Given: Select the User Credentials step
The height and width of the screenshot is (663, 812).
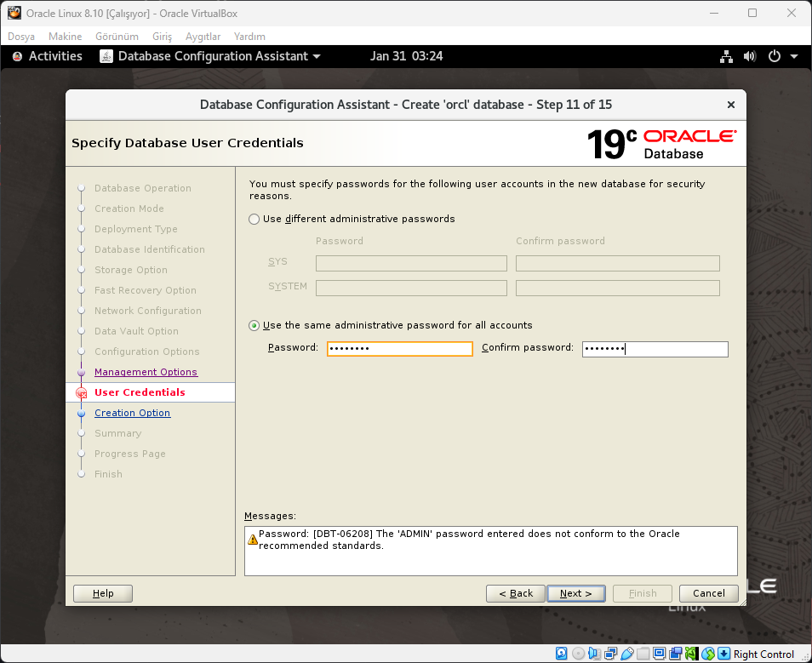Looking at the screenshot, I should (140, 392).
